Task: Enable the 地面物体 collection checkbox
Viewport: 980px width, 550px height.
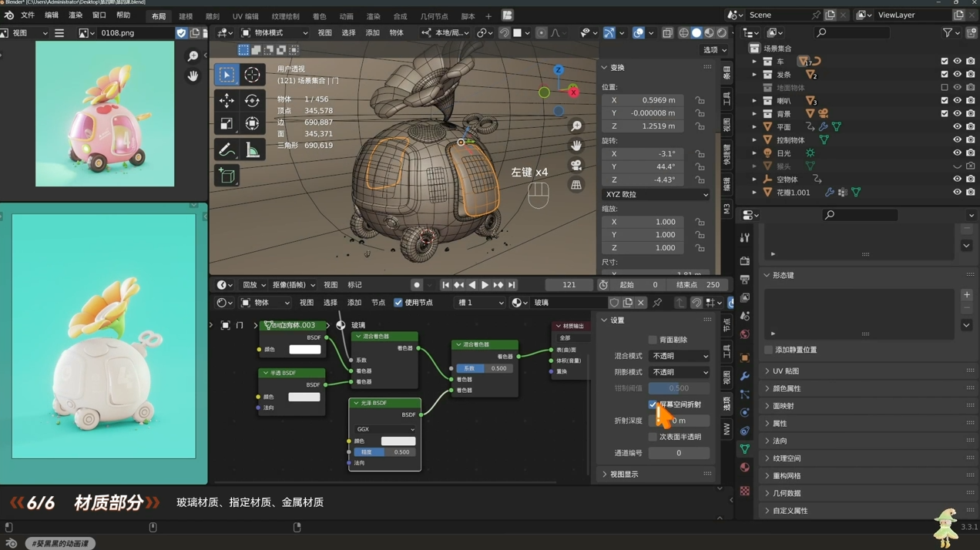Action: 945,87
